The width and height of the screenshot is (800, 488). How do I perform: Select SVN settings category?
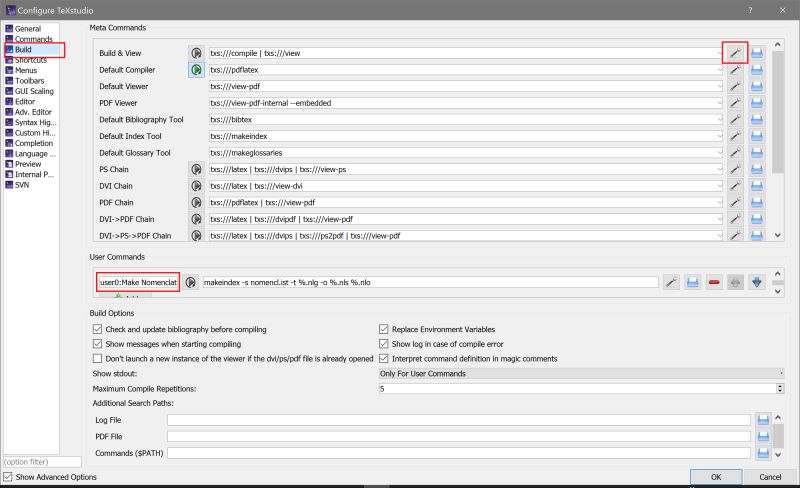pos(22,185)
